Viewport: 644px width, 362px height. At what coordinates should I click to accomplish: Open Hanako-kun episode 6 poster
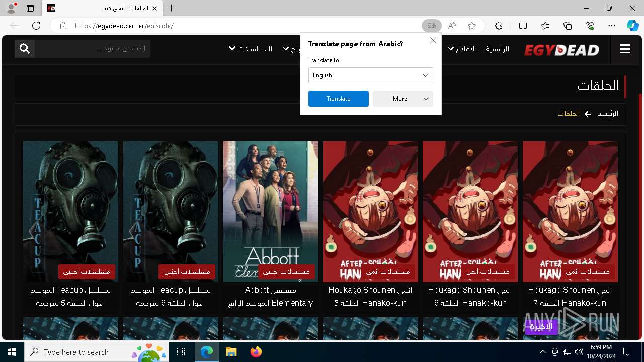(x=470, y=211)
